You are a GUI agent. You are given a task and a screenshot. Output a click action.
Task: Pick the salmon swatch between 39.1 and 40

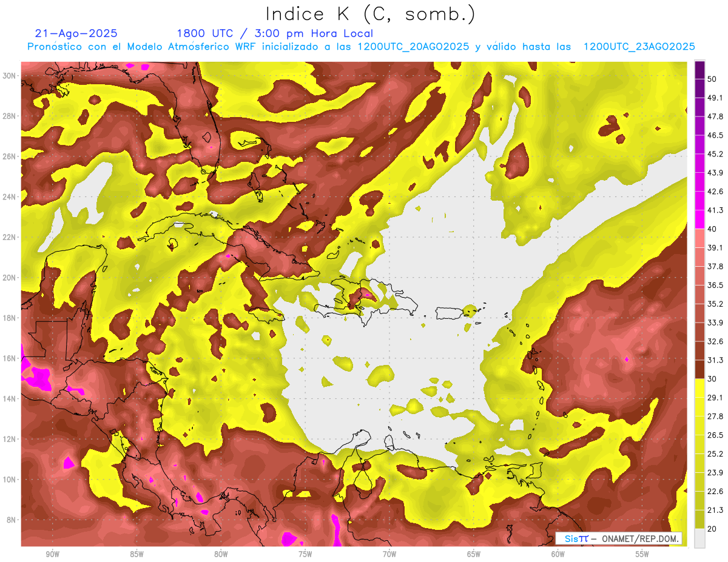(699, 238)
